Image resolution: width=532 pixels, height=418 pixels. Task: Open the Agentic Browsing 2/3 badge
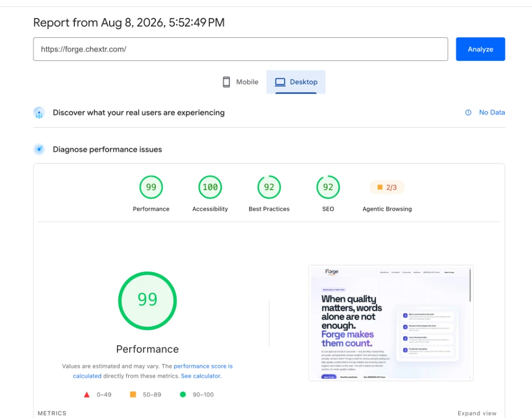387,187
